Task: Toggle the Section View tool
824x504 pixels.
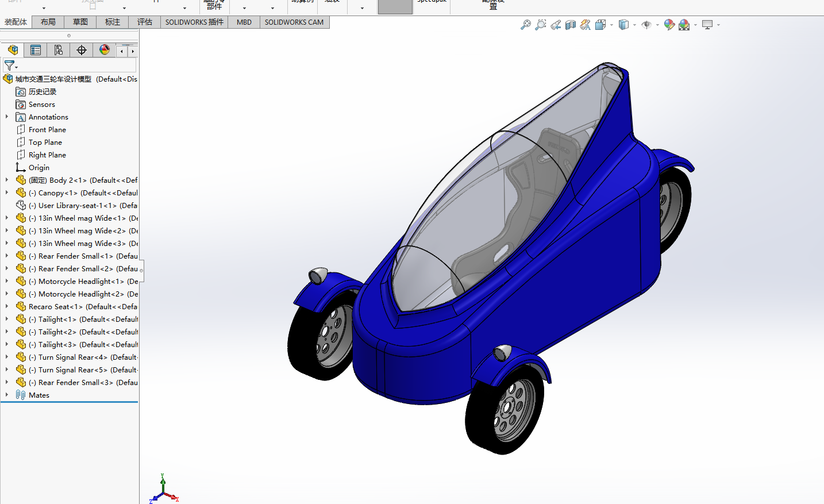Action: pyautogui.click(x=570, y=25)
